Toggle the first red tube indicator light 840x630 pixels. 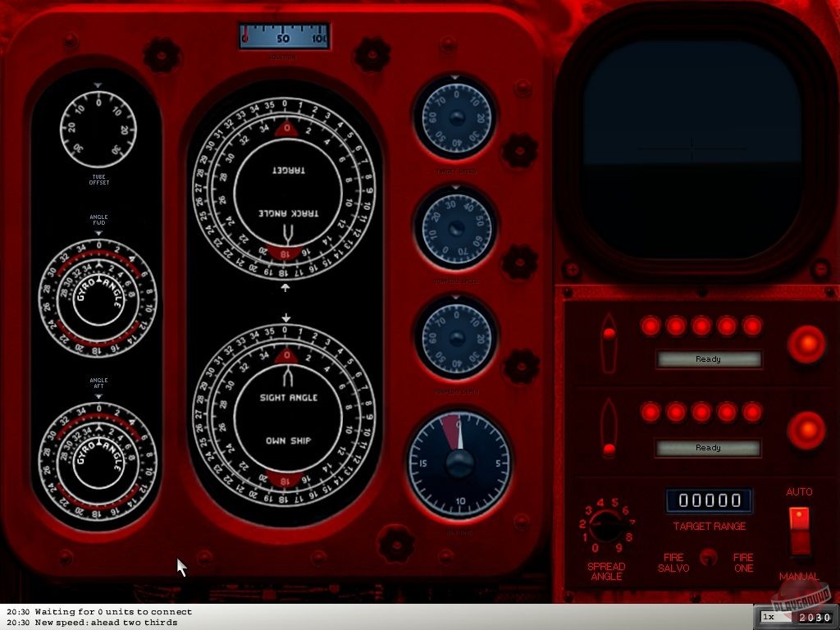[x=649, y=326]
